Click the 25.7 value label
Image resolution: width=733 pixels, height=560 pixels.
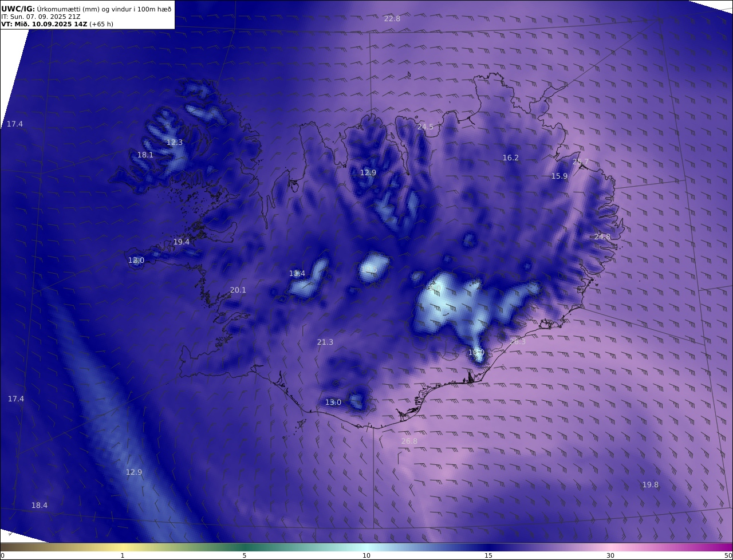tap(580, 163)
